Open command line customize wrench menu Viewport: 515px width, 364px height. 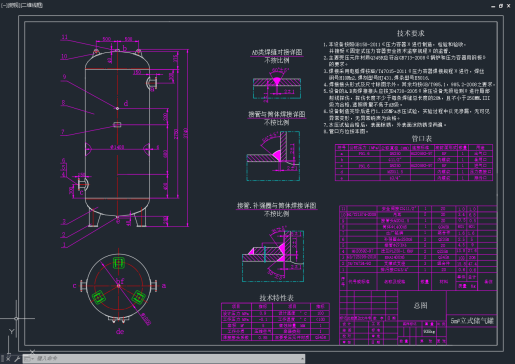click(x=16, y=359)
